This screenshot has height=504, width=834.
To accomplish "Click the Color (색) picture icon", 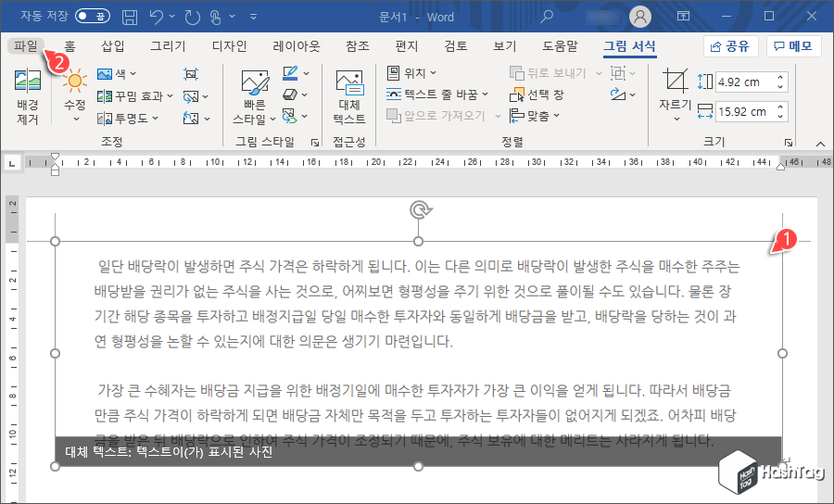I will (x=104, y=73).
